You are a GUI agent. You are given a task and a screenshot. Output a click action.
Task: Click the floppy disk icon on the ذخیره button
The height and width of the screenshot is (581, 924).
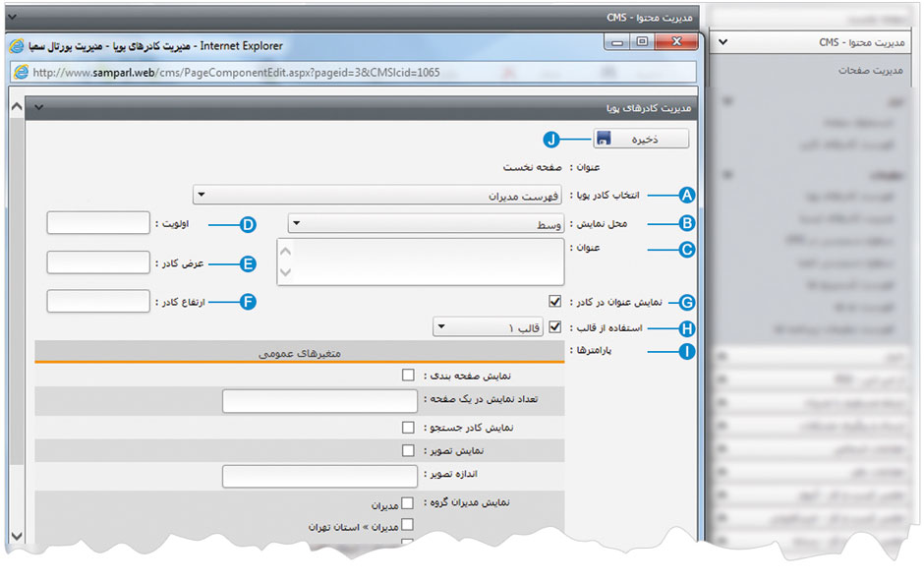(x=604, y=140)
